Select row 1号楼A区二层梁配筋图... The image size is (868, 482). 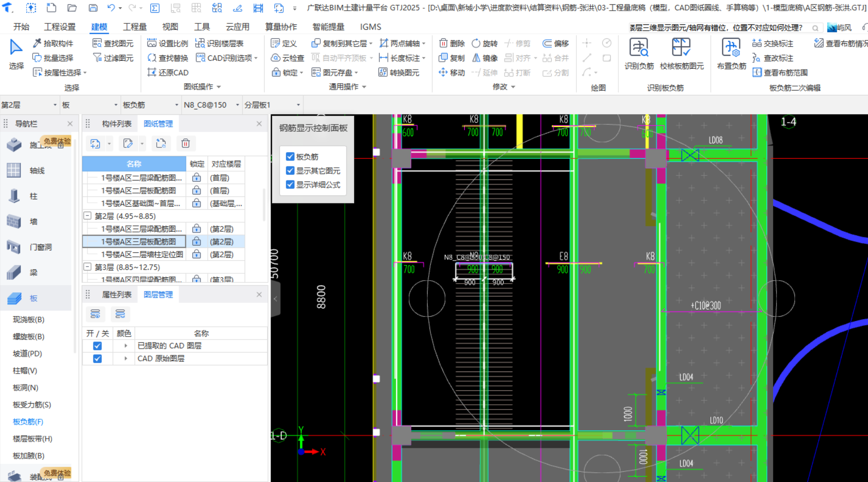click(x=141, y=178)
